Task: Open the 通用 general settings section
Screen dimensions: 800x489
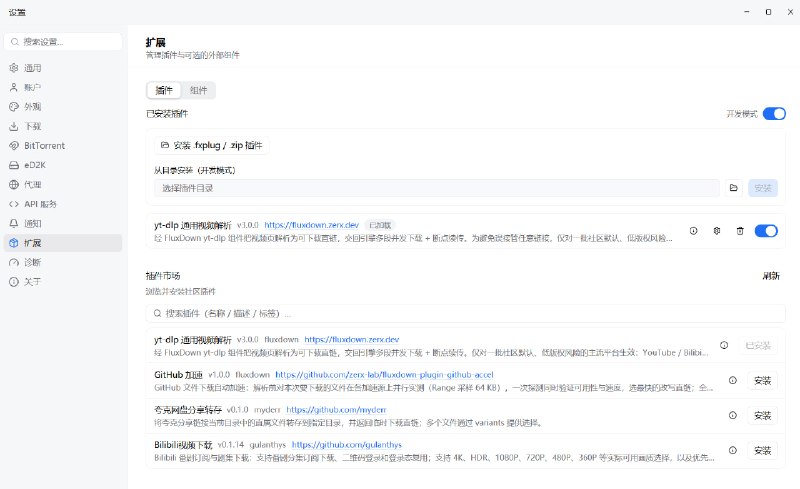Action: tap(63, 68)
